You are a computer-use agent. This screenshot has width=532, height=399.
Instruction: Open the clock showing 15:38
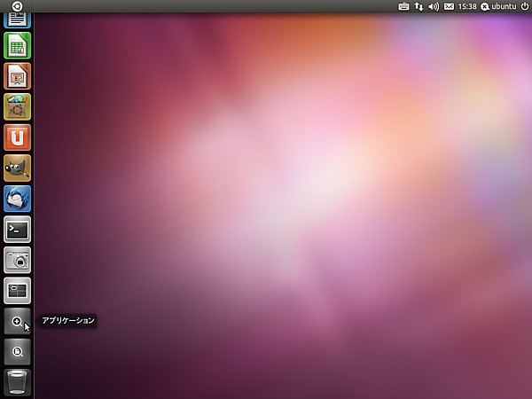coord(467,6)
